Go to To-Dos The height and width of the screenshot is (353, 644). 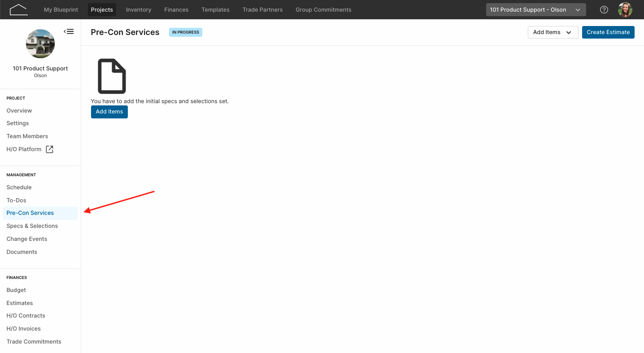coord(17,200)
